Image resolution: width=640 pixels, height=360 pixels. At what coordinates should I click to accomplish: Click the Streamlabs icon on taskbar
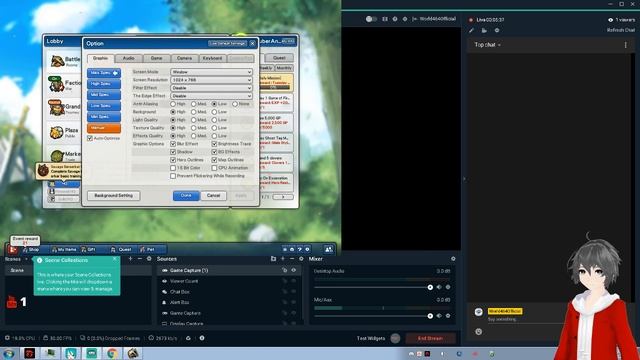pyautogui.click(x=91, y=353)
